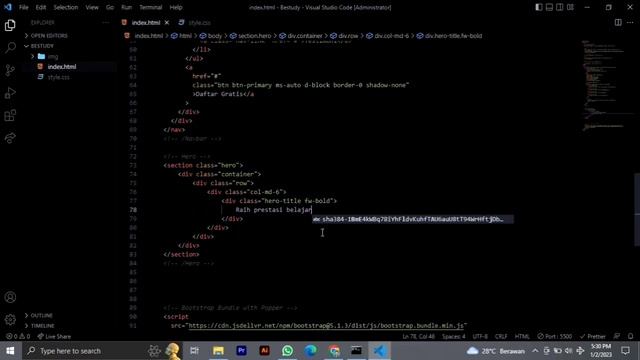Change line endings via CRLF status item
The width and height of the screenshot is (640, 360).
(x=501, y=336)
